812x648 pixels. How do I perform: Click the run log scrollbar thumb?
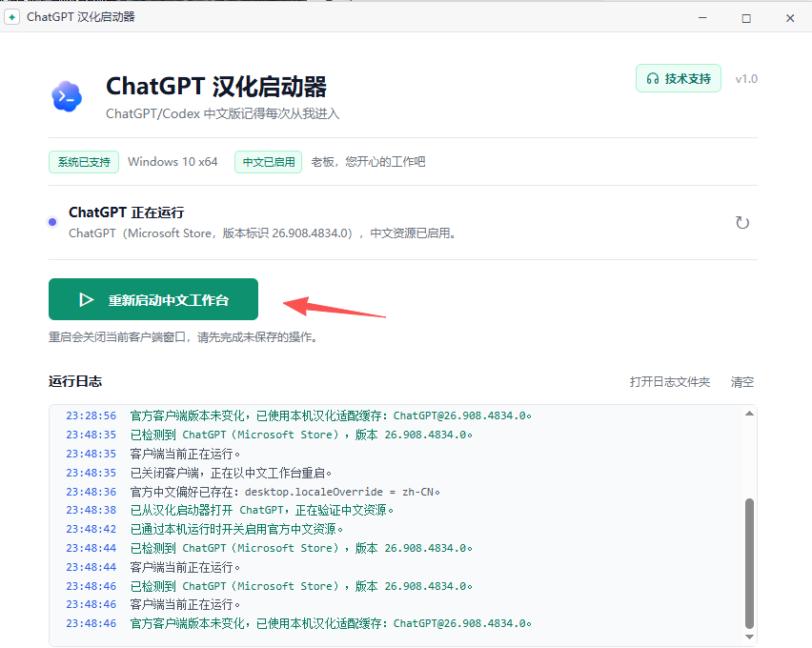(x=749, y=563)
